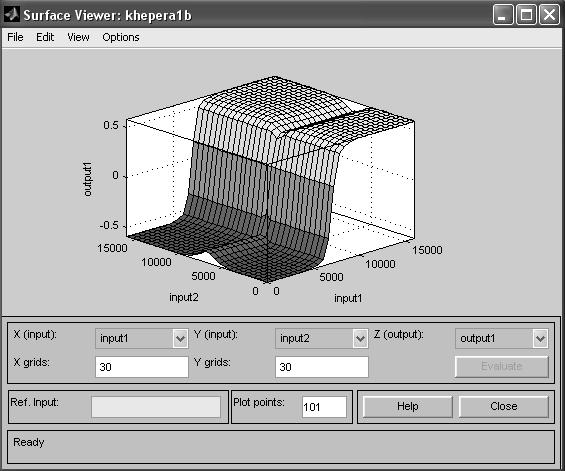Open the View menu
Viewport: 565px width, 471px height.
(78, 37)
